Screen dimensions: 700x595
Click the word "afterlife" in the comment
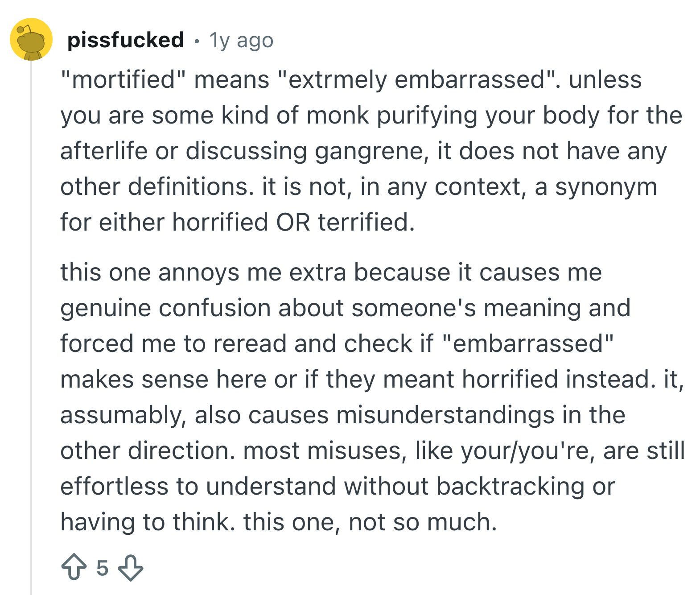pyautogui.click(x=104, y=151)
